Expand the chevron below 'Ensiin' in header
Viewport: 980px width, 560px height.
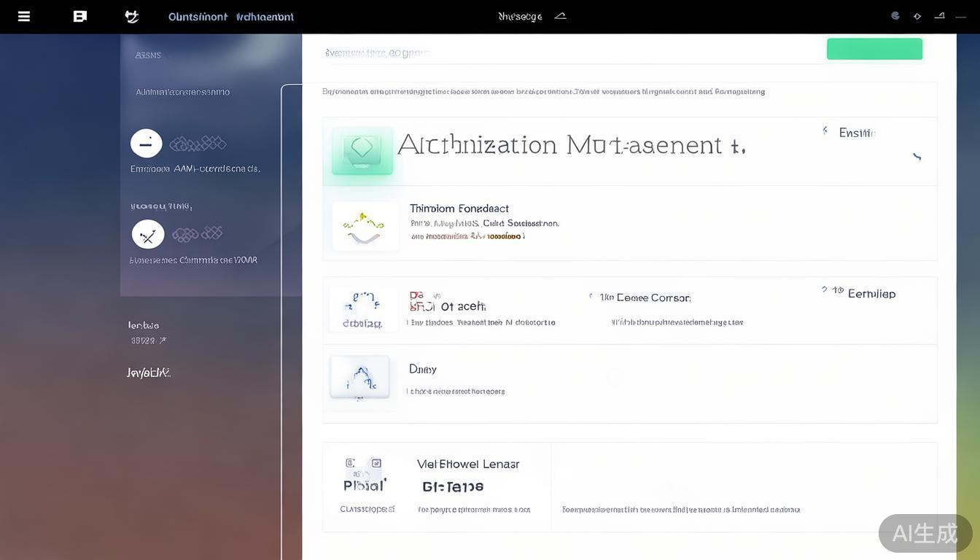click(917, 156)
